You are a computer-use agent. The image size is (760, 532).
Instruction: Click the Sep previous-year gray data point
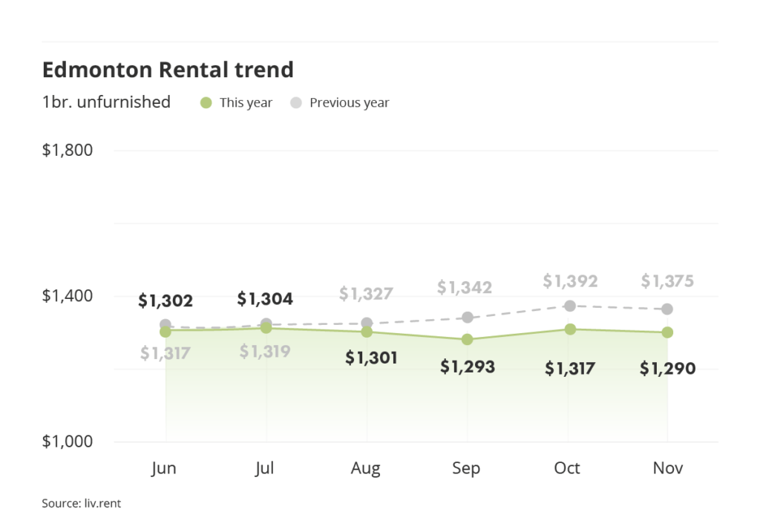(467, 318)
